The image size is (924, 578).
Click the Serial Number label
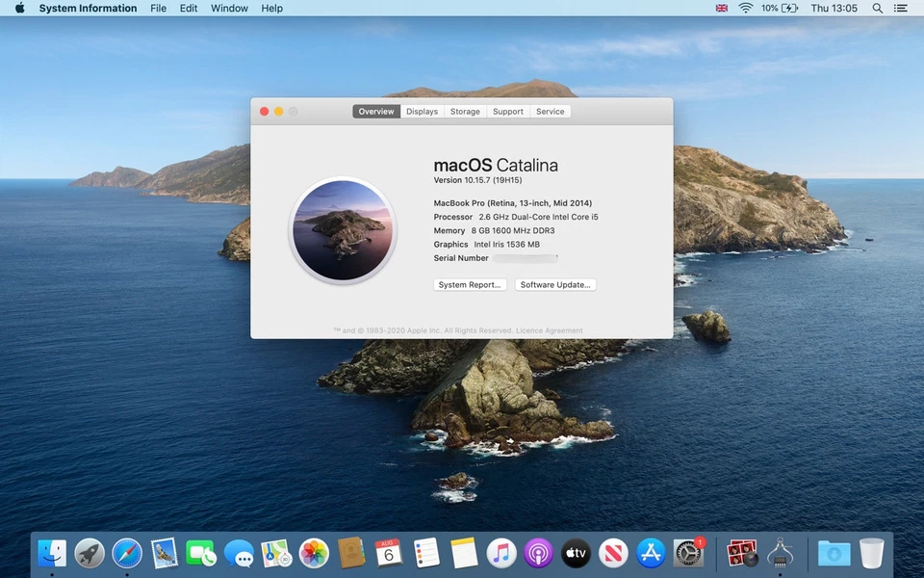click(x=461, y=258)
